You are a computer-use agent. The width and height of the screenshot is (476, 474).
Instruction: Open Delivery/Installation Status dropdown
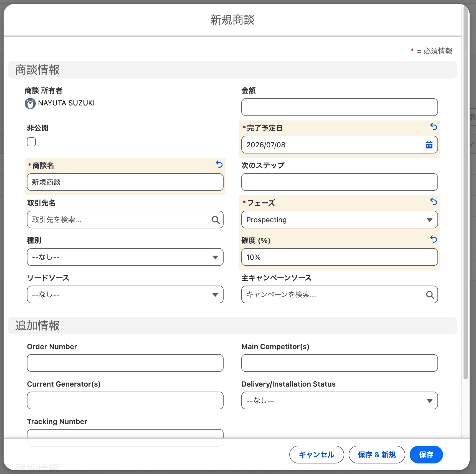[x=340, y=401]
